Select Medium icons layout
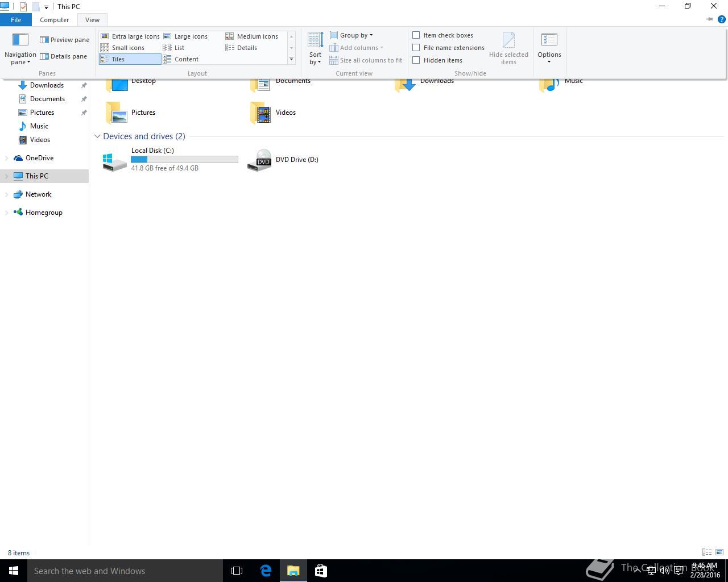 tap(252, 36)
